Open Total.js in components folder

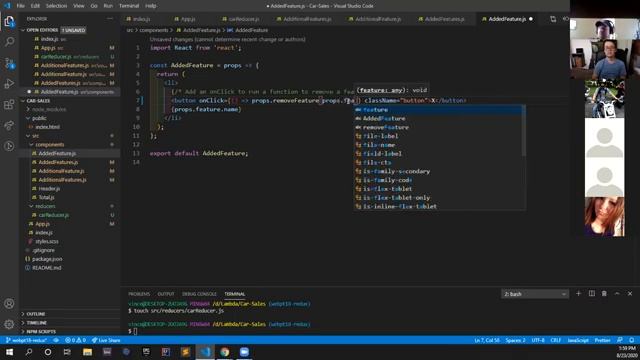46,197
